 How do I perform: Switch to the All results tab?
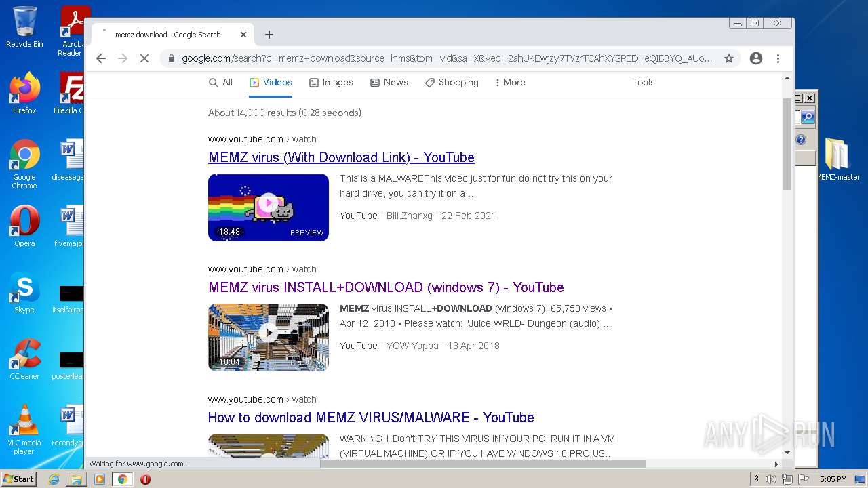[x=220, y=82]
